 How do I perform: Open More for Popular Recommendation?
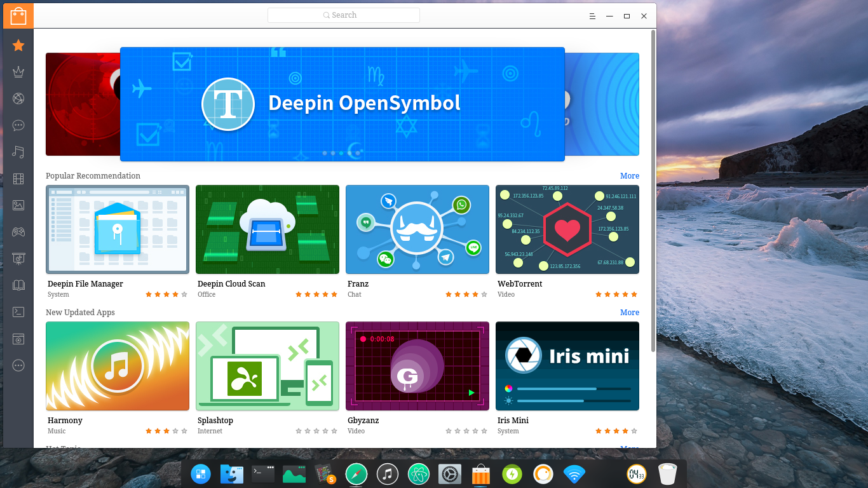coord(630,176)
